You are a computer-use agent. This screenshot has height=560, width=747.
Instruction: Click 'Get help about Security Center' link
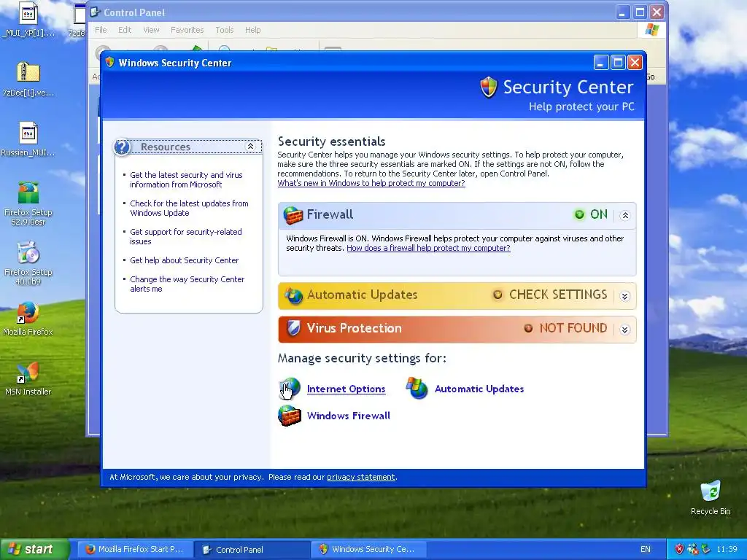(x=185, y=260)
